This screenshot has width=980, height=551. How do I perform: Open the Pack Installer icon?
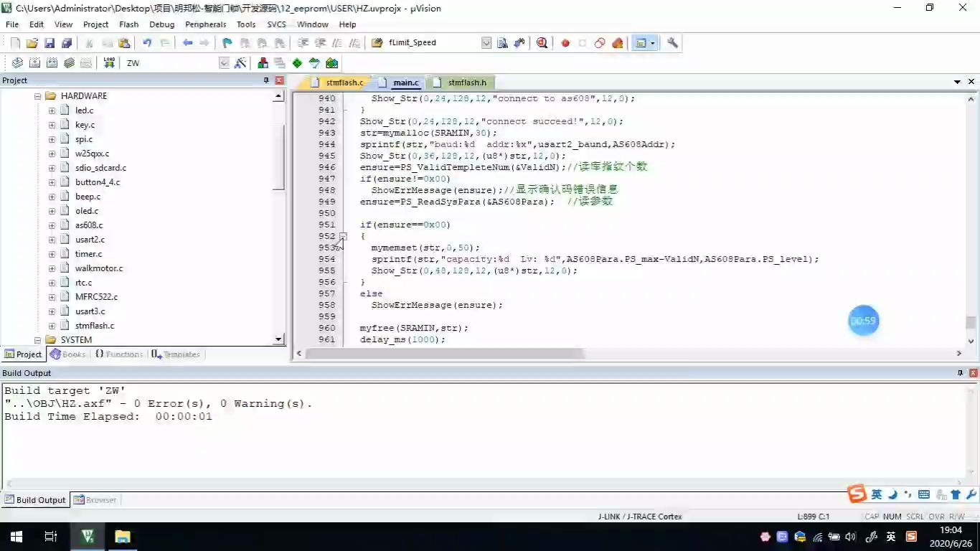[331, 63]
